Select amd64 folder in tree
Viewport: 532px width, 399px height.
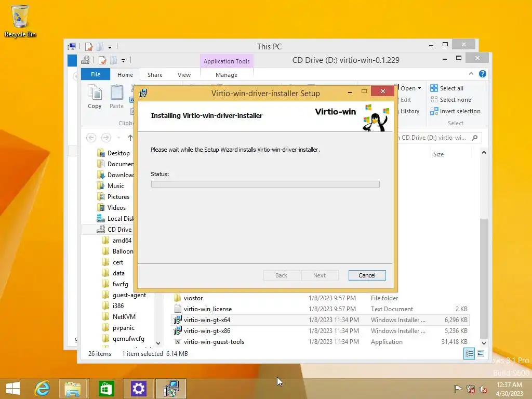(117, 240)
